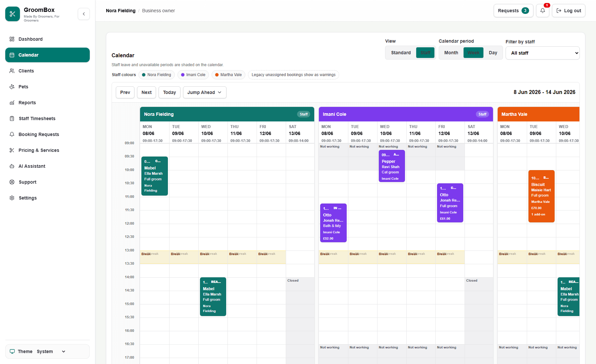The width and height of the screenshot is (596, 364).
Task: Click the Log out arrow icon
Action: (559, 11)
